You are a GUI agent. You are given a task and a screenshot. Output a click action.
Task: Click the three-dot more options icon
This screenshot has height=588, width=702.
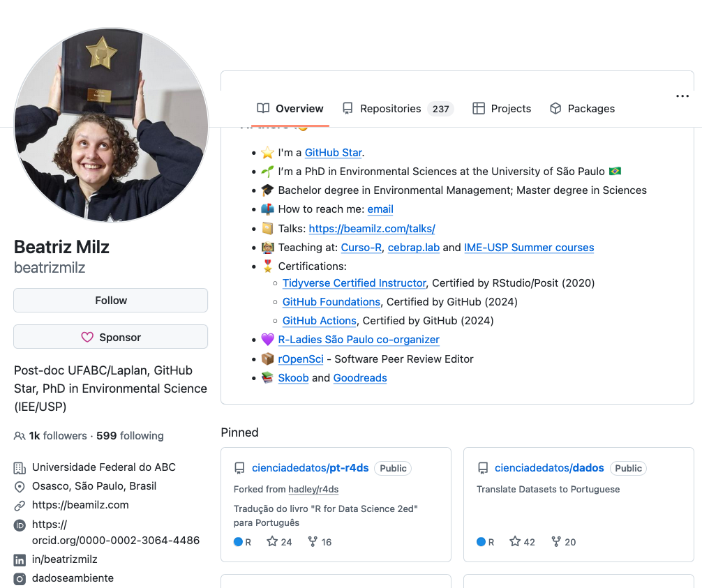(x=682, y=96)
